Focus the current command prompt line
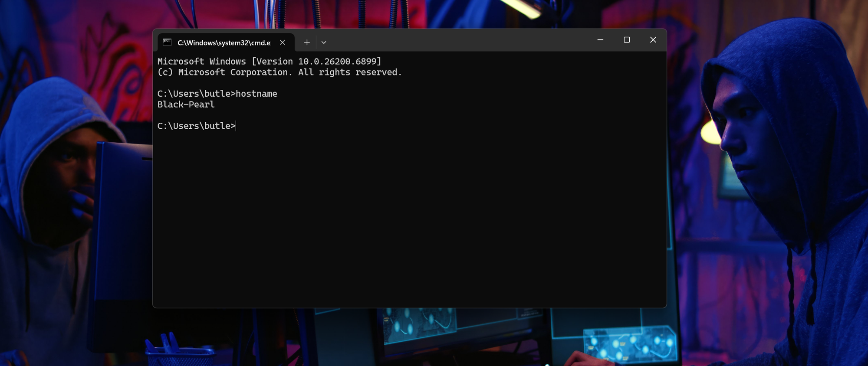 196,126
